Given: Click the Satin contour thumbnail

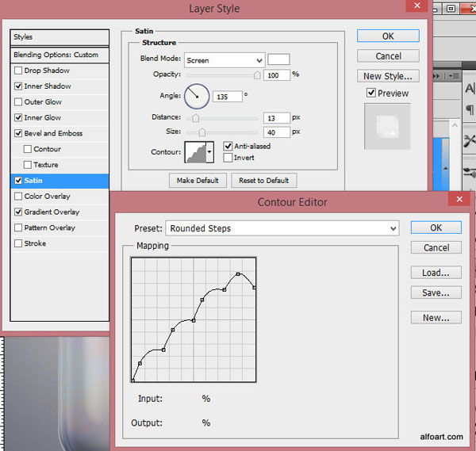Looking at the screenshot, I should [195, 152].
